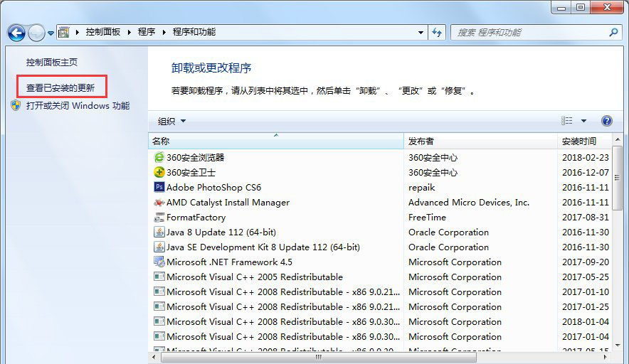Click the magnifier search icon
Viewport: 629px width, 364px height.
point(613,33)
